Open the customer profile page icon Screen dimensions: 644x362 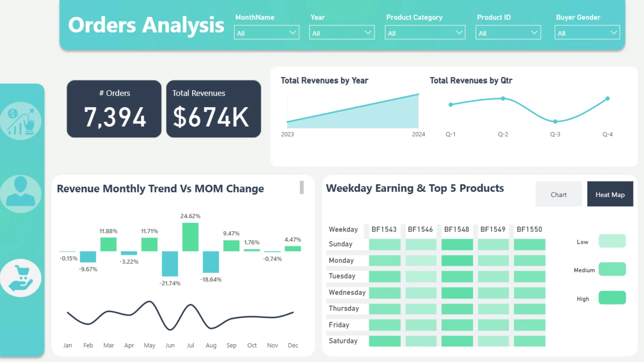pos(21,194)
